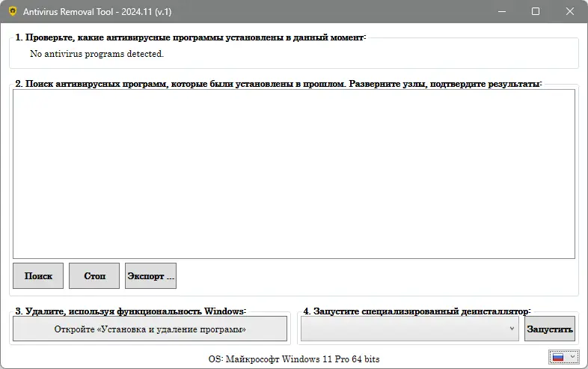
Task: Open the Экспорт ... button
Action: point(150,276)
